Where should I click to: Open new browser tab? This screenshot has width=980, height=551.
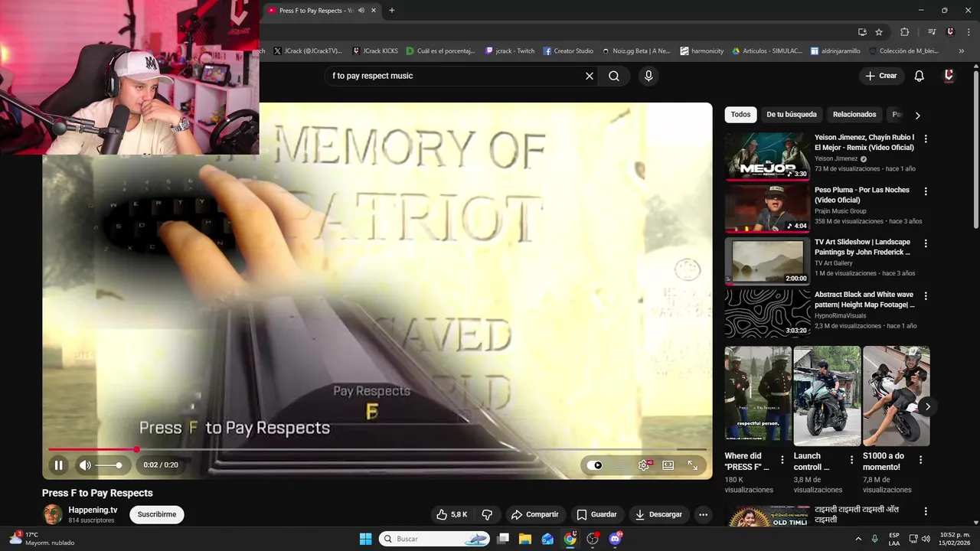coord(392,10)
